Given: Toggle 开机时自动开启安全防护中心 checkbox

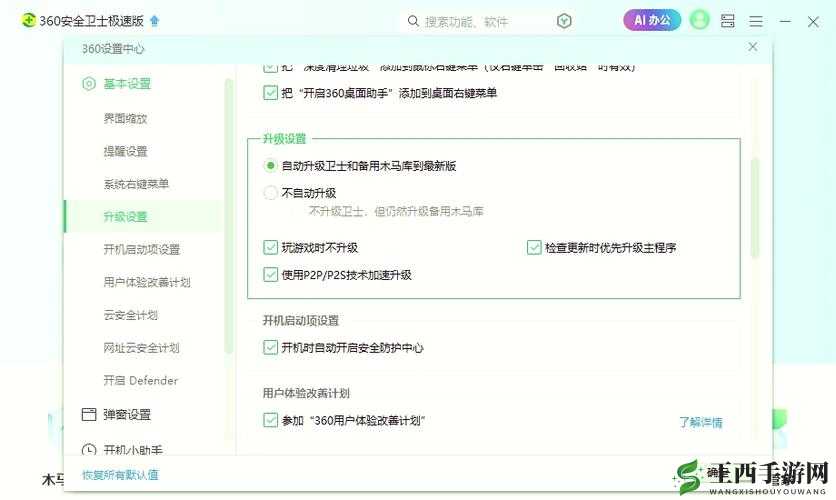Looking at the screenshot, I should pos(270,348).
